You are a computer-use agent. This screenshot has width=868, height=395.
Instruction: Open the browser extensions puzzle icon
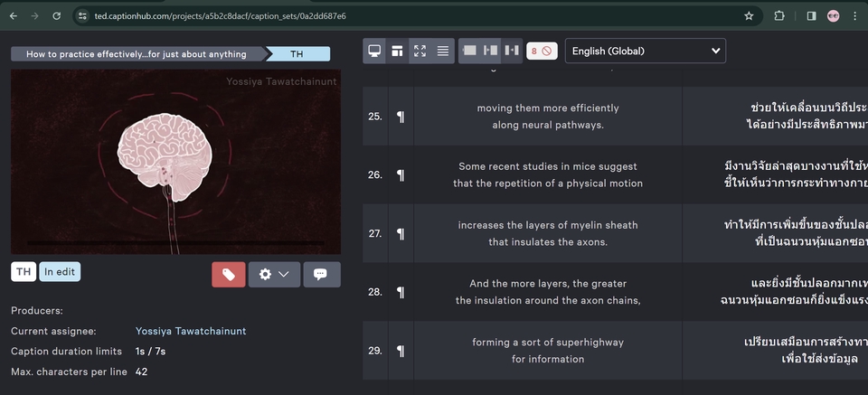(x=779, y=16)
